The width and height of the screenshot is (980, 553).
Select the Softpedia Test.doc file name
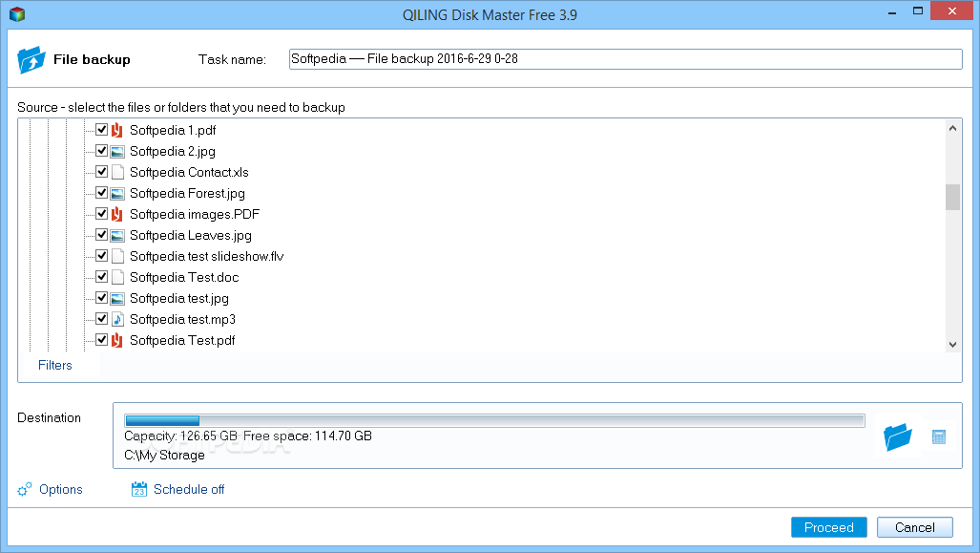pyautogui.click(x=184, y=277)
